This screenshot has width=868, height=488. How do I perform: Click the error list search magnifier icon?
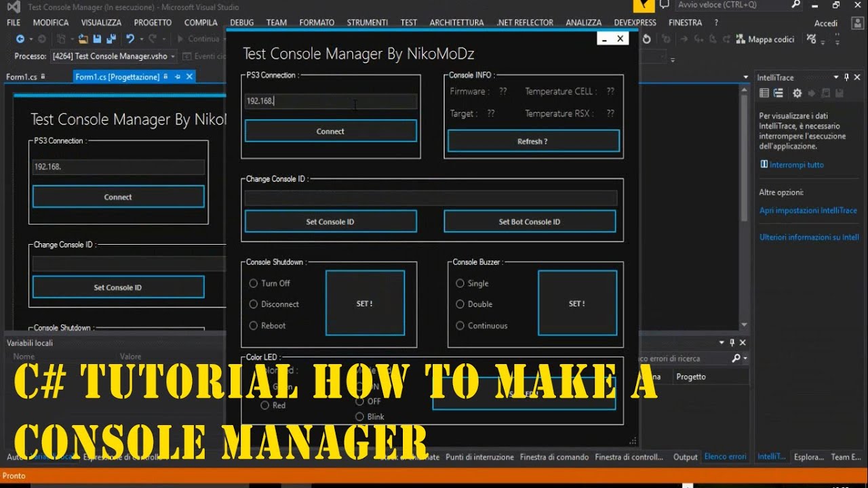pos(736,358)
